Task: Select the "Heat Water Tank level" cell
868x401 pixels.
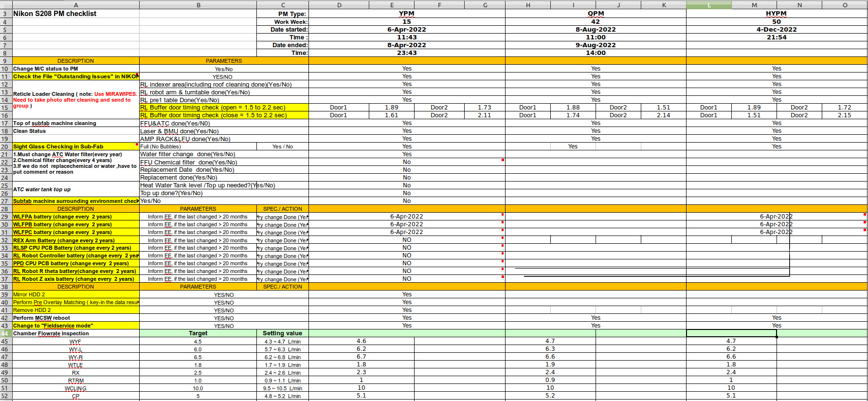Action: click(224, 185)
